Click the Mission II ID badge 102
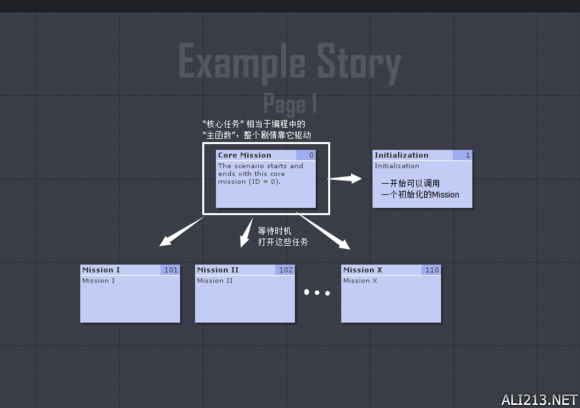Screen dimensions: 580x408 285,270
